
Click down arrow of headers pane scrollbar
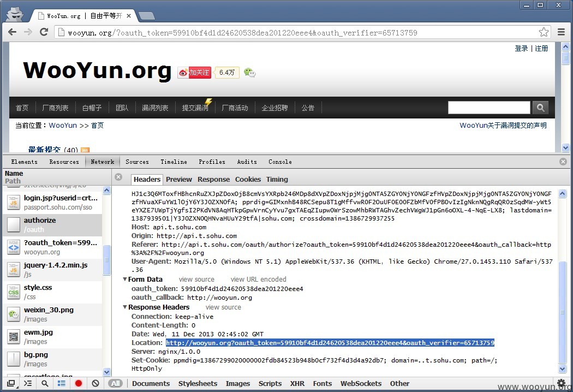[563, 369]
